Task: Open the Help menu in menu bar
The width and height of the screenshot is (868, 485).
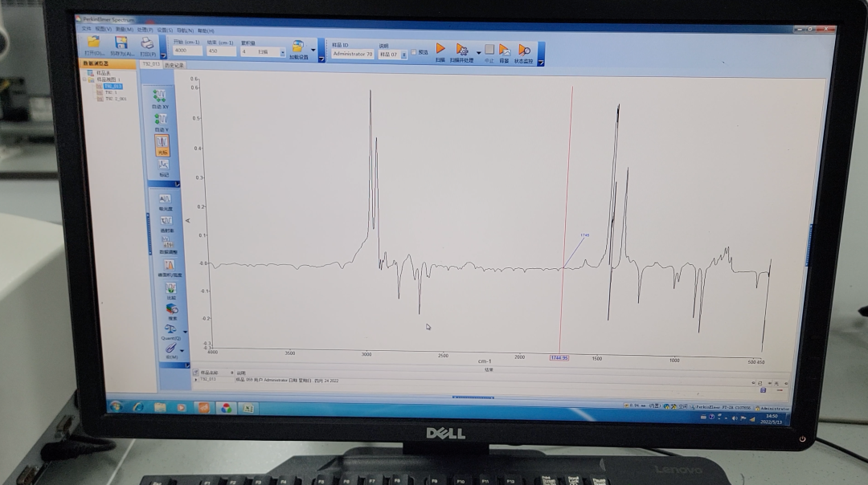Action: (x=207, y=31)
